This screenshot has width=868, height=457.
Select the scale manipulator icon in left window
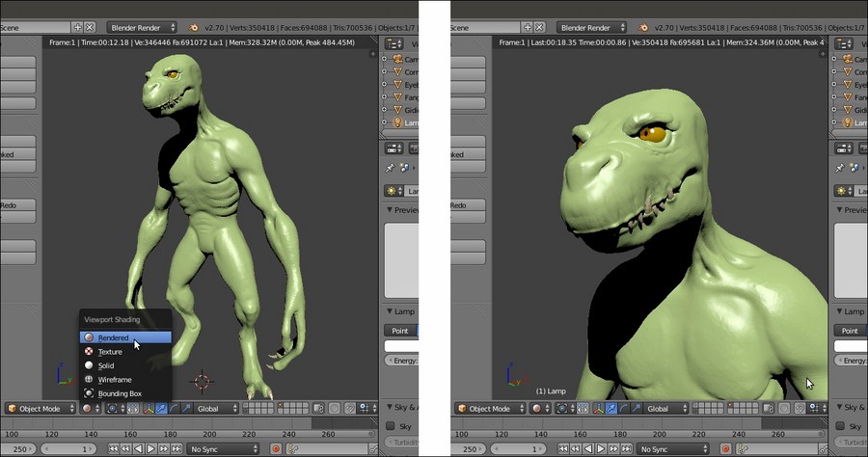pyautogui.click(x=184, y=409)
